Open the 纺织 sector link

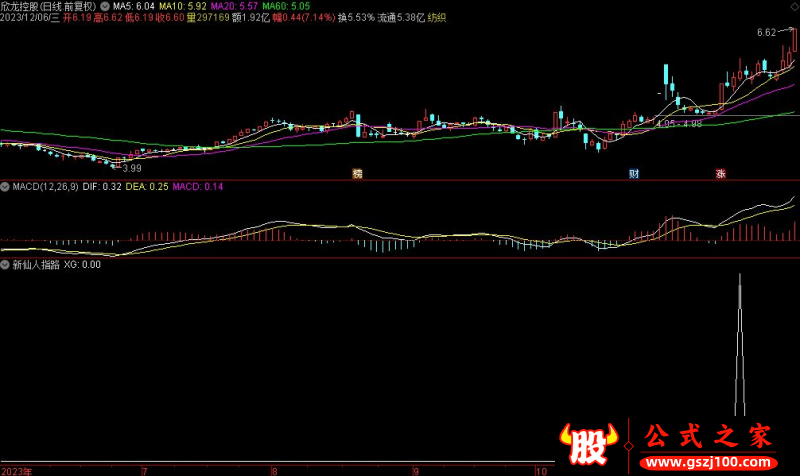(x=437, y=17)
